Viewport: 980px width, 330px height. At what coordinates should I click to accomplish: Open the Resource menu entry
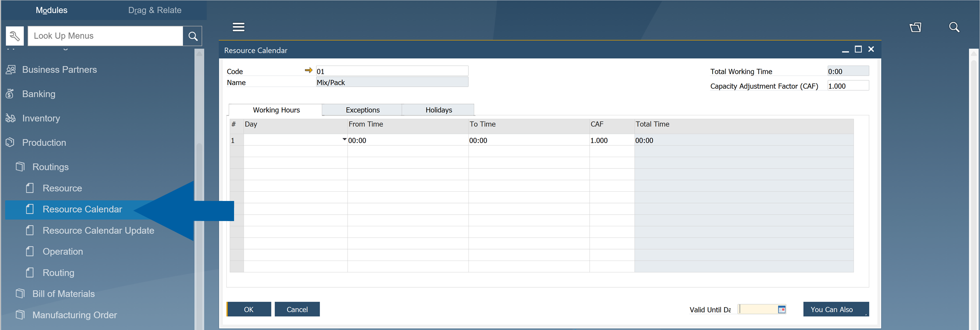pyautogui.click(x=62, y=188)
